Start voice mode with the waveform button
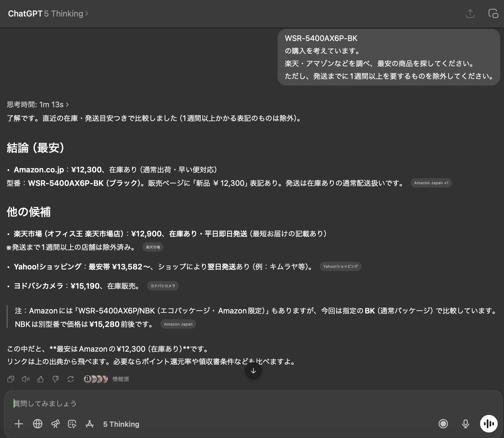This screenshot has height=438, width=504. tap(489, 424)
